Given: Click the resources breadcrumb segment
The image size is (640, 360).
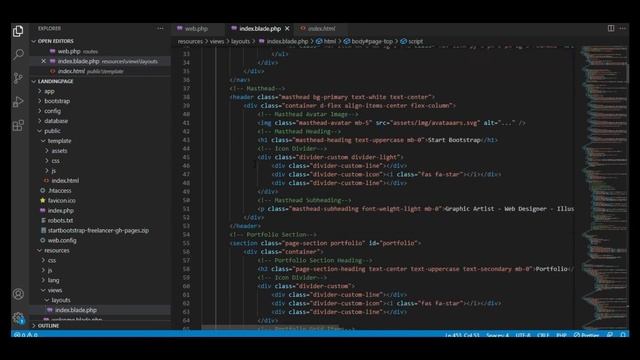Looking at the screenshot, I should tap(190, 41).
